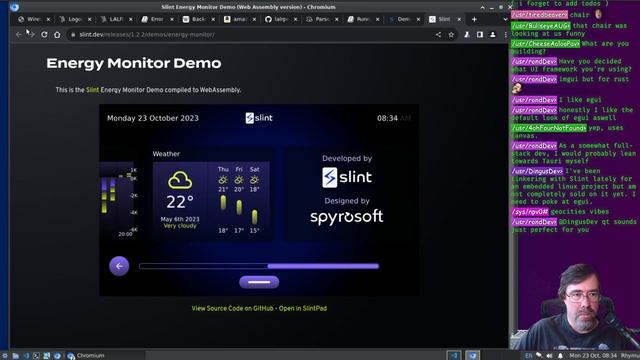
Task: Open View Source Code on GitHub link
Action: (x=232, y=309)
